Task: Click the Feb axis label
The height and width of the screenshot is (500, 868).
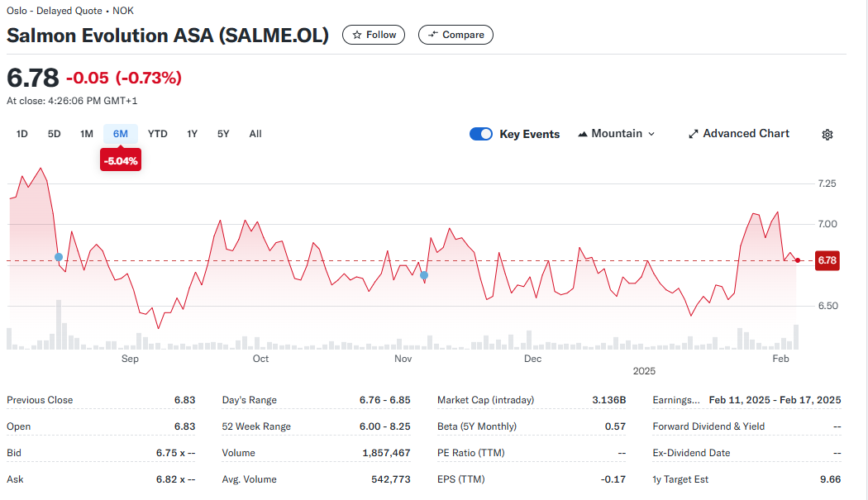Action: [x=780, y=359]
